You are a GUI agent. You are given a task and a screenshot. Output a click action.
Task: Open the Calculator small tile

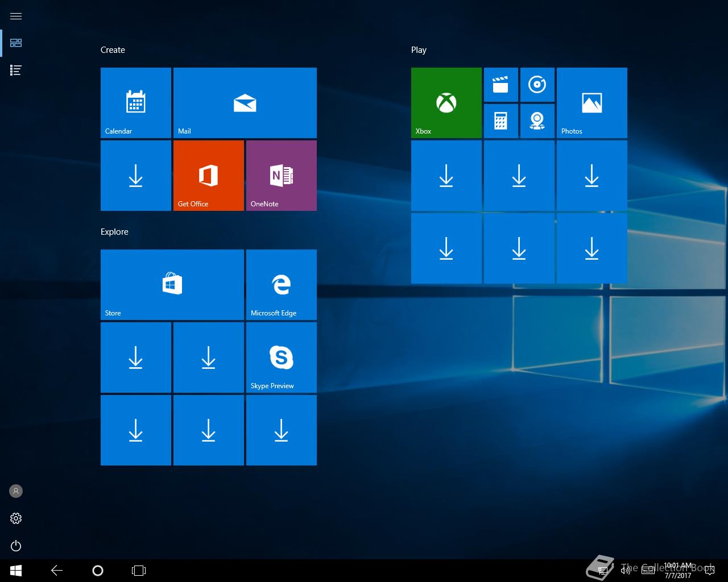[501, 121]
